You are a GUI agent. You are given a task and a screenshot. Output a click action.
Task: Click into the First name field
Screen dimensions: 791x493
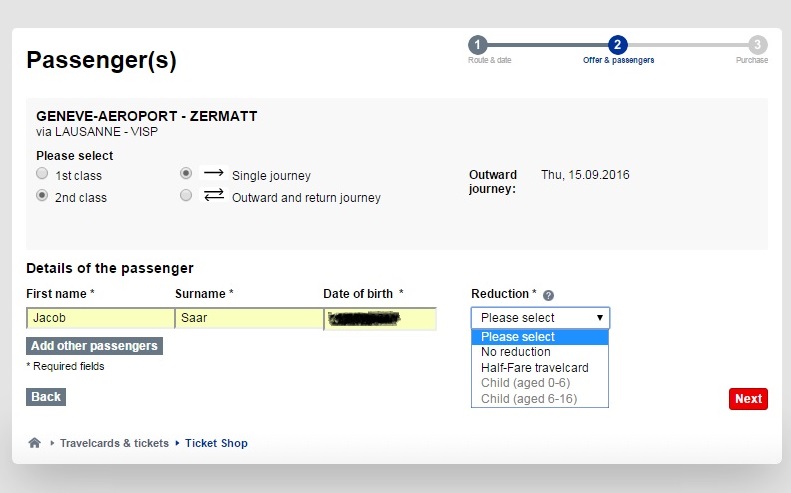100,318
